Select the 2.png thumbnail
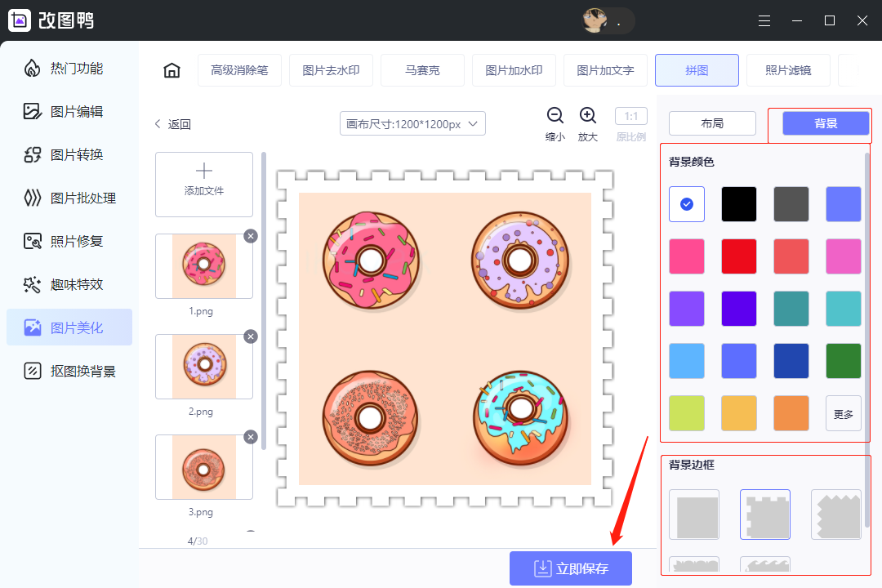This screenshot has width=882, height=588. tap(203, 367)
